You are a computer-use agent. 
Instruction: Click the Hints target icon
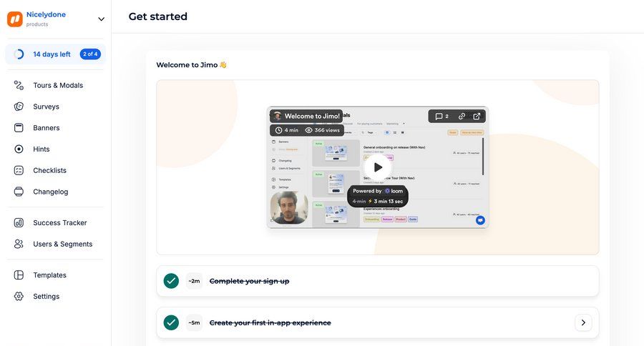(19, 149)
